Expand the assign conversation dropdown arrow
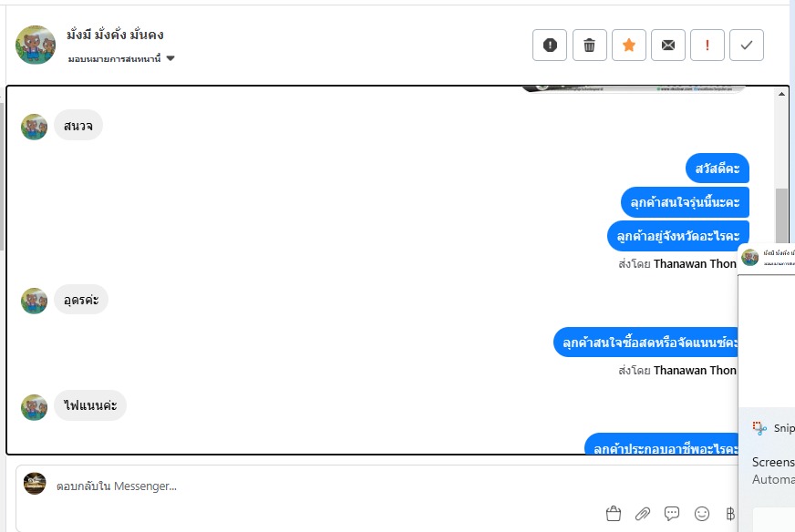 [x=170, y=58]
